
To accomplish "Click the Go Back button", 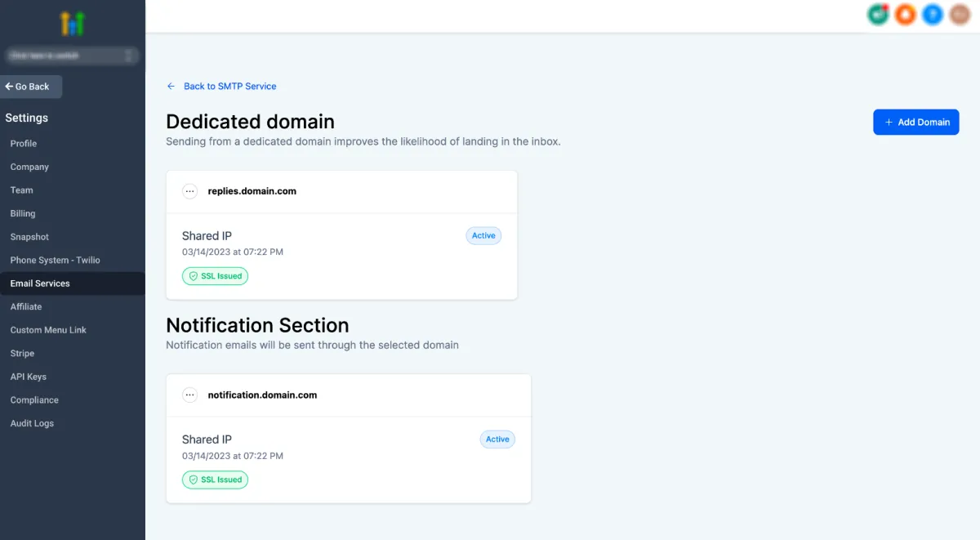I will (31, 87).
